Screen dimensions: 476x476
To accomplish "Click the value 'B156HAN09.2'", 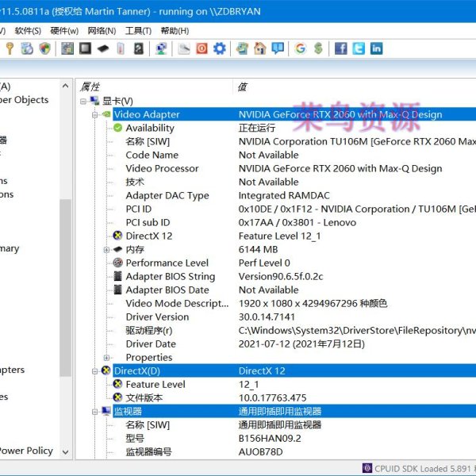I will [x=270, y=439].
